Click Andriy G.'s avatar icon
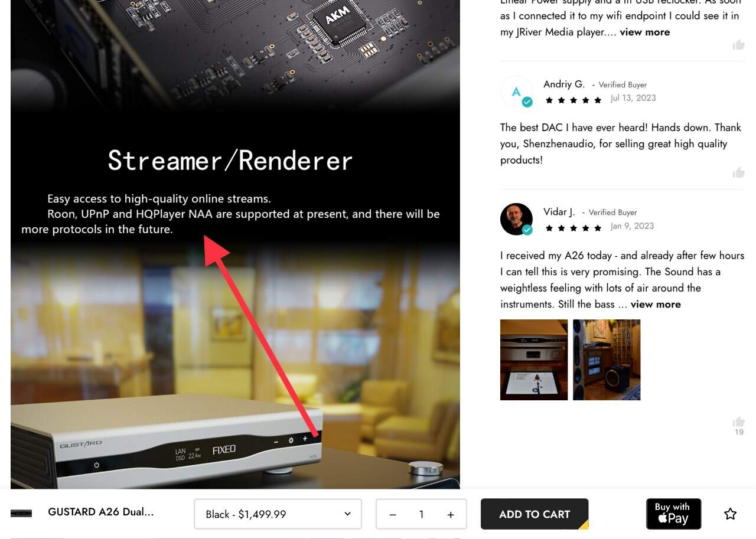756x539 pixels. click(516, 92)
